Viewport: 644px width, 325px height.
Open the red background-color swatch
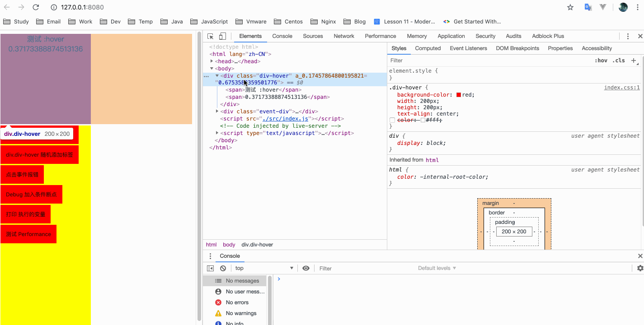pyautogui.click(x=459, y=95)
